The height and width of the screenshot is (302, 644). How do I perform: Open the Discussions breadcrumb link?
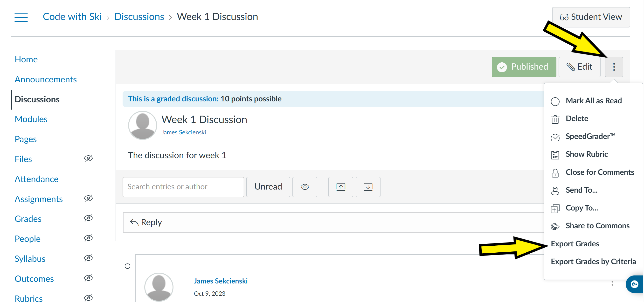[x=139, y=16]
